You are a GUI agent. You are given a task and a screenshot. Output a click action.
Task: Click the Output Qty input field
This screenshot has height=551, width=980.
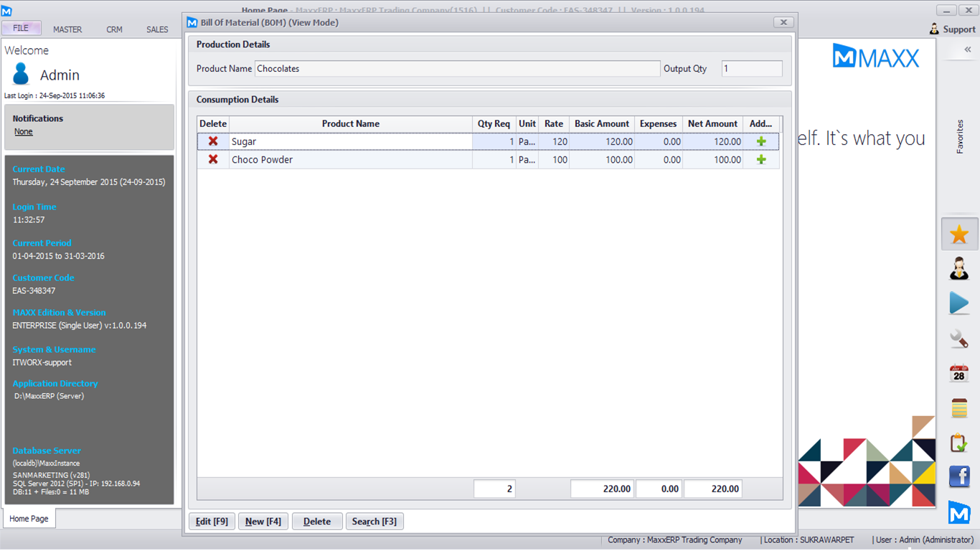pos(751,69)
